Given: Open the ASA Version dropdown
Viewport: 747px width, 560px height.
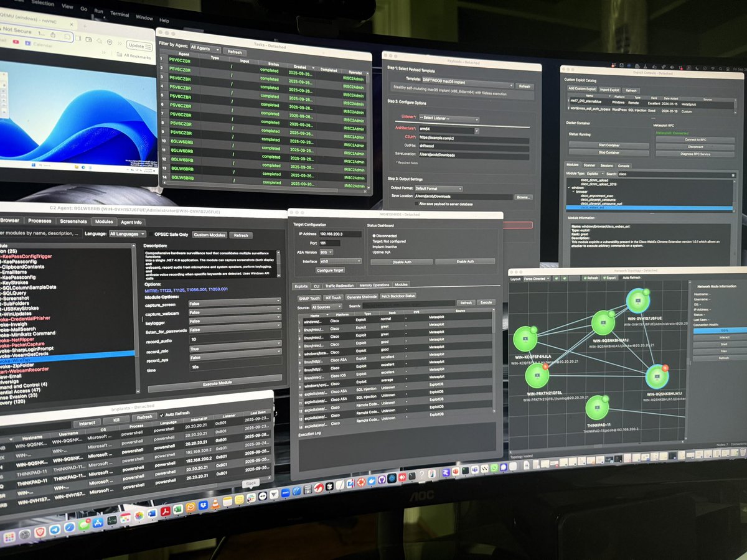Looking at the screenshot, I should pyautogui.click(x=326, y=252).
